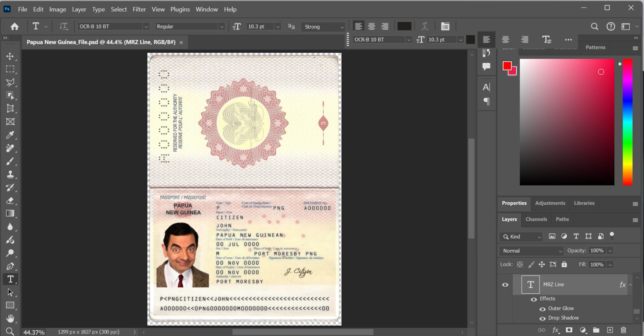The height and width of the screenshot is (336, 644).
Task: Select the Clone Stamp tool
Action: tap(10, 174)
